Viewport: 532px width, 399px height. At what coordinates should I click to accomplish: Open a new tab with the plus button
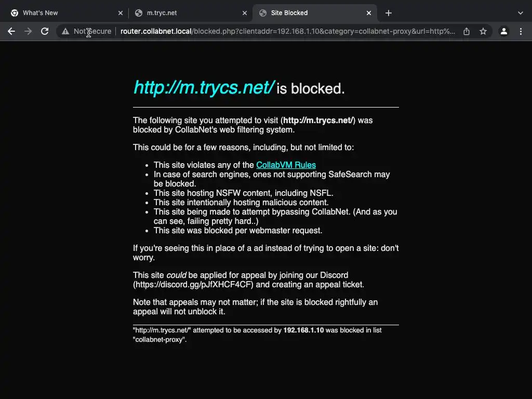coord(389,13)
